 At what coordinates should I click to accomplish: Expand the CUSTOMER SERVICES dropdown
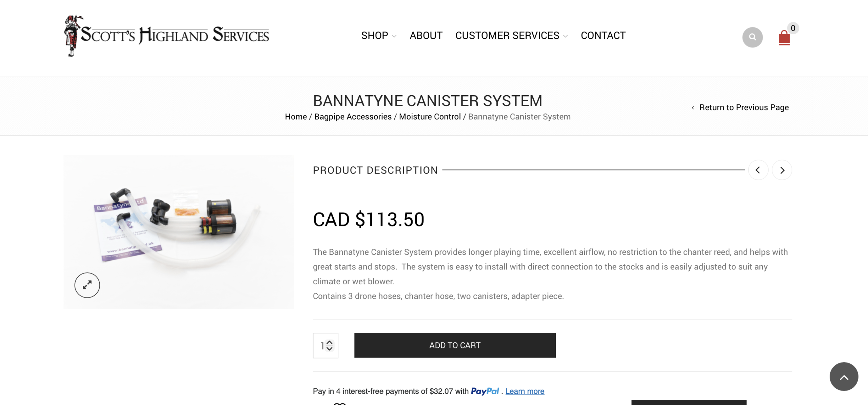[511, 36]
